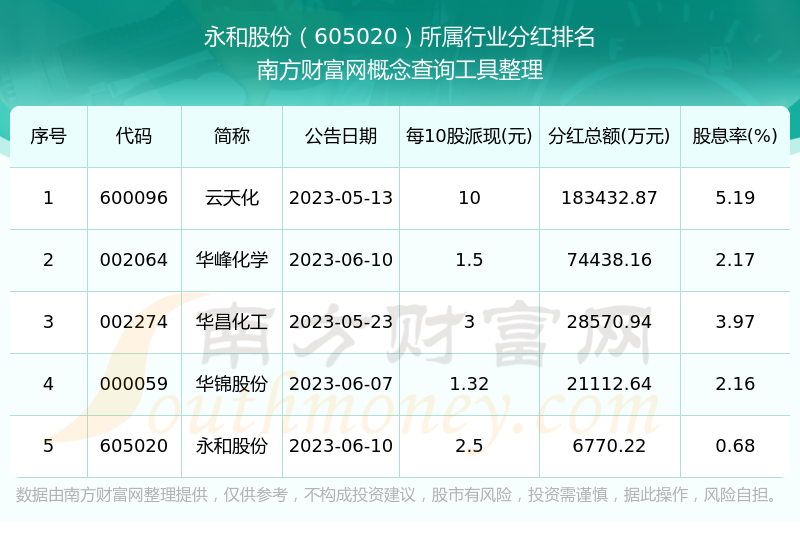
Task: Select stock name 华峰化学
Action: [x=232, y=260]
